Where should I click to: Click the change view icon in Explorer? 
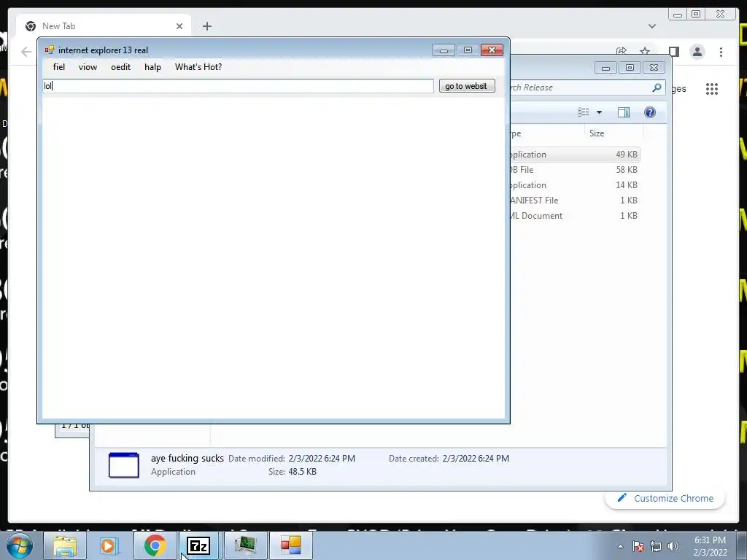coord(583,112)
